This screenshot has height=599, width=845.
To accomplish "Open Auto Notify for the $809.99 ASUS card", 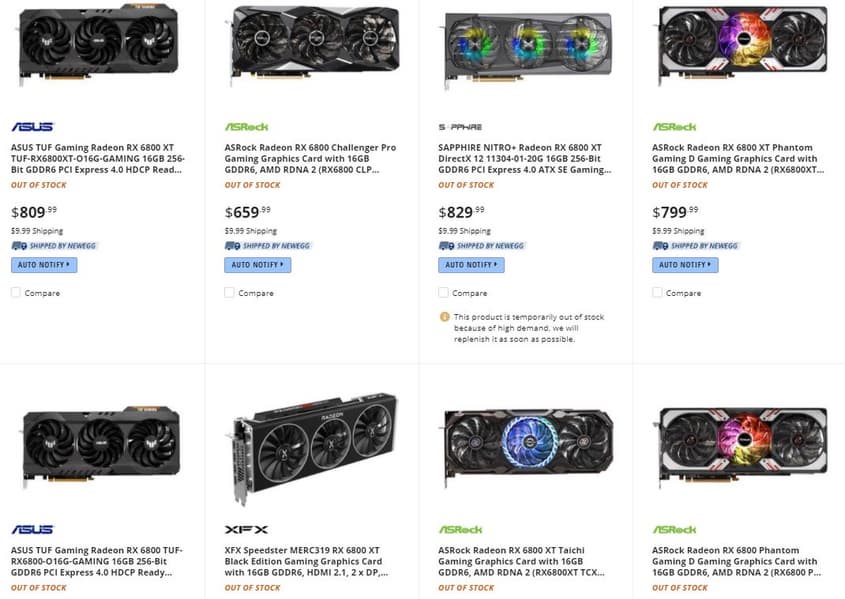I will (44, 265).
